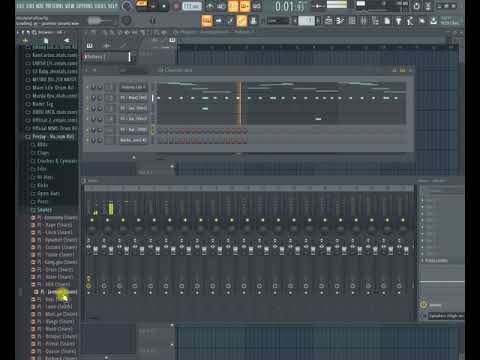
Task: Click the volume knob of the second rack channel
Action: 100,98
